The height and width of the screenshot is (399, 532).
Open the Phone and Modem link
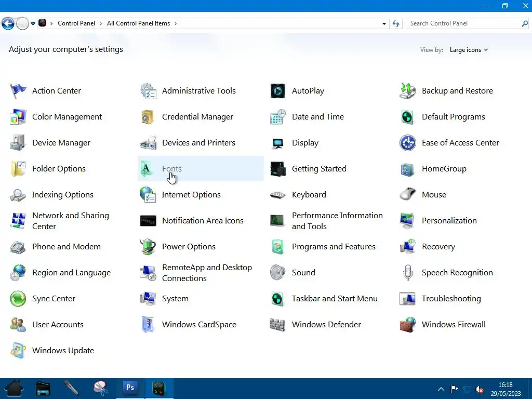(66, 247)
